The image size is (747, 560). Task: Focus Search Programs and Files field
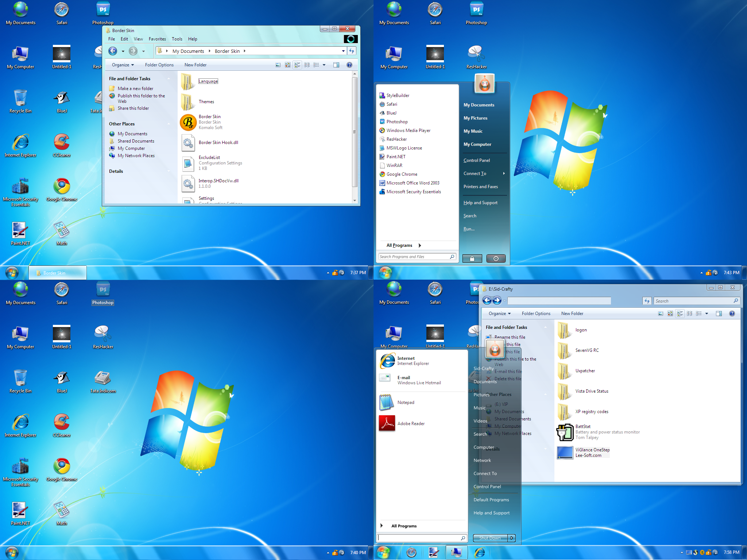[417, 257]
